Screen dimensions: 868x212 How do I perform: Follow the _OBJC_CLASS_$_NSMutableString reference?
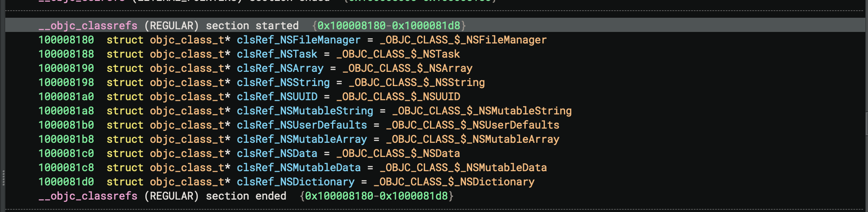click(482, 111)
